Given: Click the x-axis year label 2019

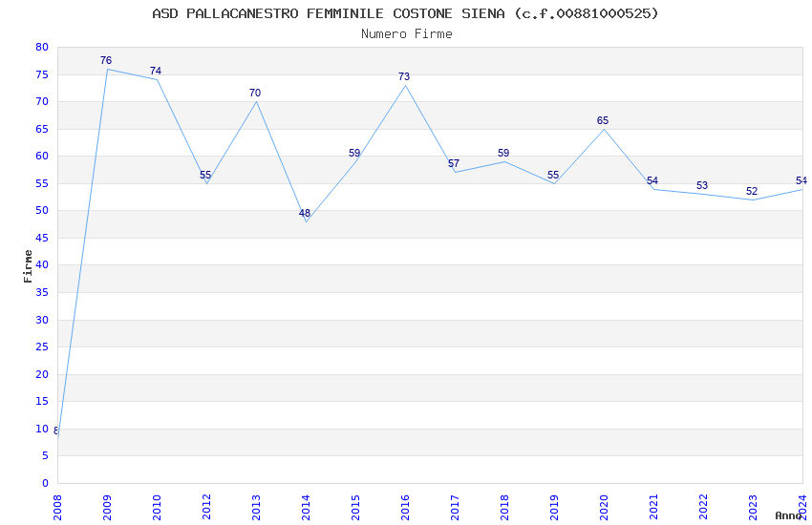Looking at the screenshot, I should click(x=555, y=508).
